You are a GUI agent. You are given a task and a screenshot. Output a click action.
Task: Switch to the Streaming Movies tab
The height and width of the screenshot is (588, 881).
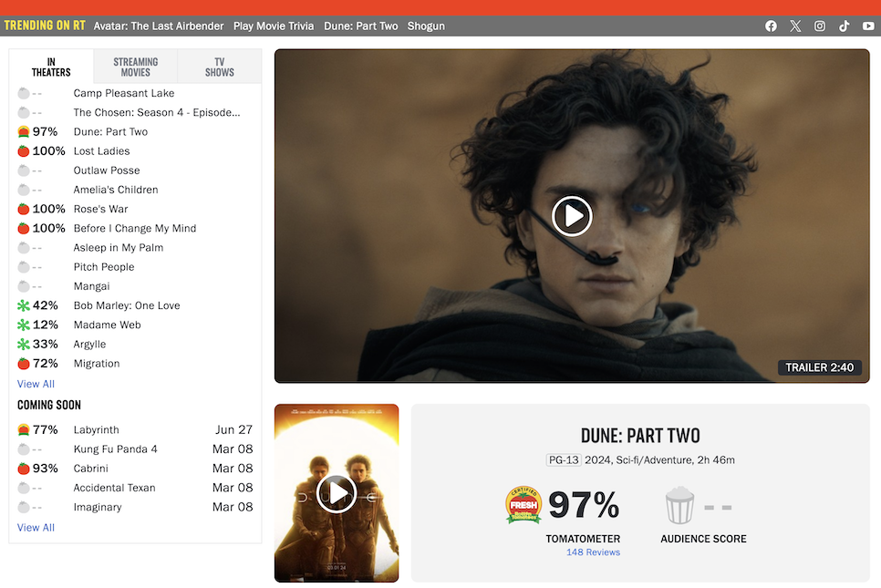click(x=135, y=67)
